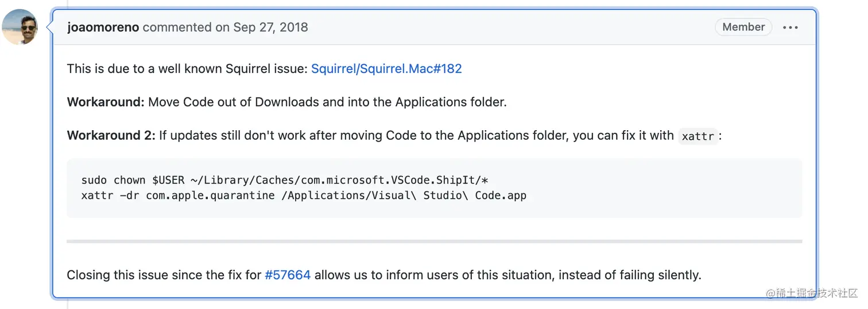
Task: Open the Squirrel/Squirrel.Mac#182 issue link
Action: [386, 69]
